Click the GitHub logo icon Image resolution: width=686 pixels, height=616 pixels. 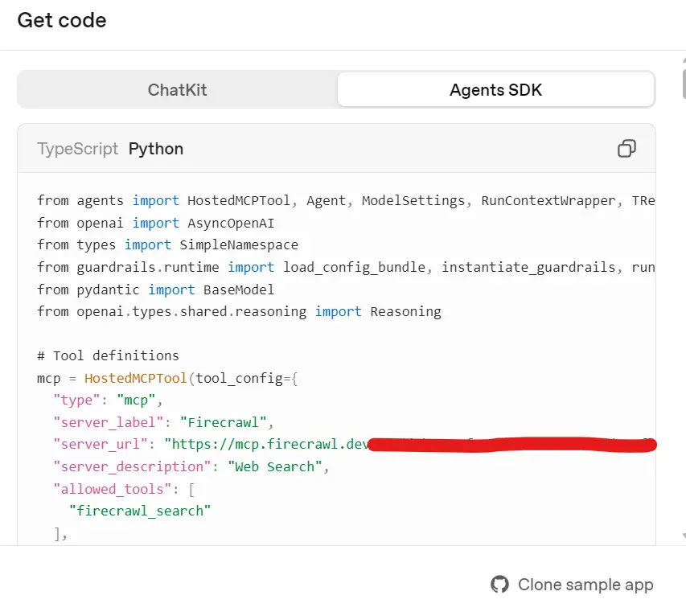click(499, 585)
